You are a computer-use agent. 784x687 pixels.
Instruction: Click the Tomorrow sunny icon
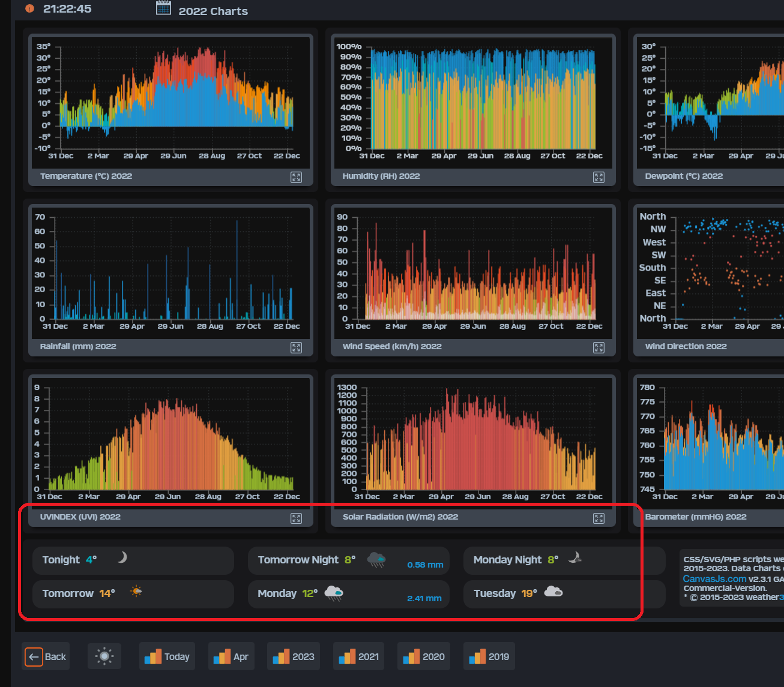point(136,591)
